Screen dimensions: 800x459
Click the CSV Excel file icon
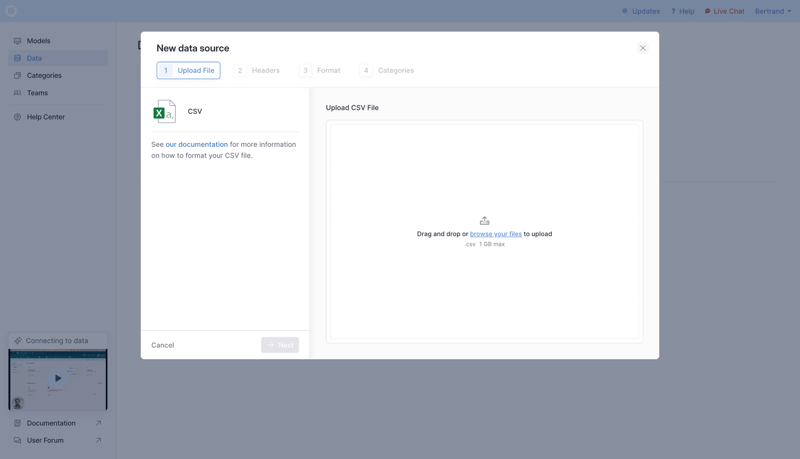click(x=164, y=111)
